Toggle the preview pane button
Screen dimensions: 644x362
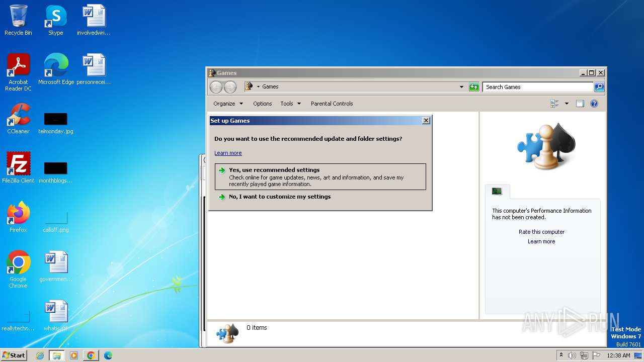point(580,104)
